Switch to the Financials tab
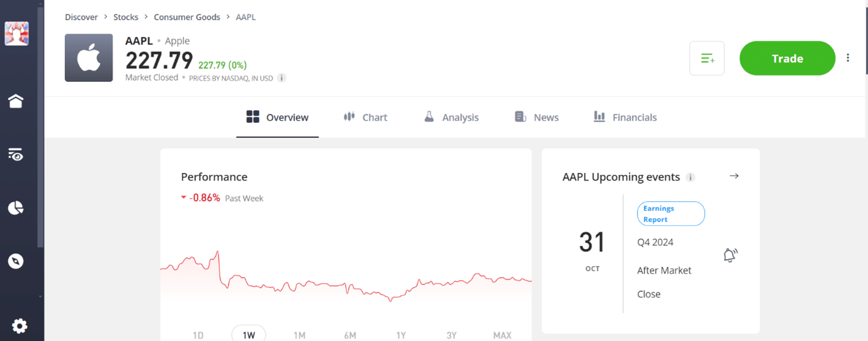The height and width of the screenshot is (341, 868). point(625,117)
